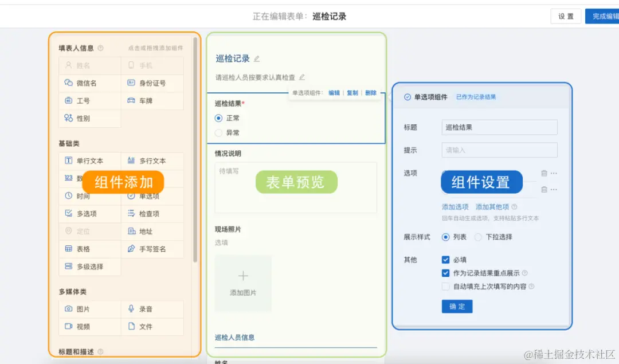Viewport: 619px width, 364px height.
Task: Add the 手写签名 component
Action: click(152, 249)
